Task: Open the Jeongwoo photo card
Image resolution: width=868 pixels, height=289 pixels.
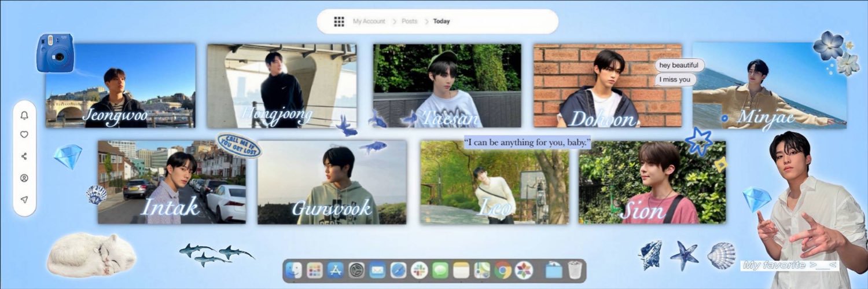Action: tap(121, 86)
